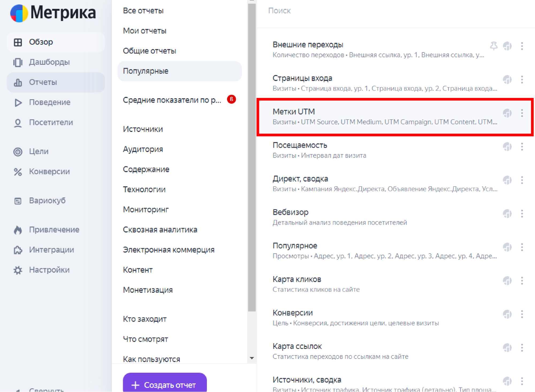The image size is (535, 392).
Task: Click chart icon for Метки UTM
Action: click(x=507, y=113)
